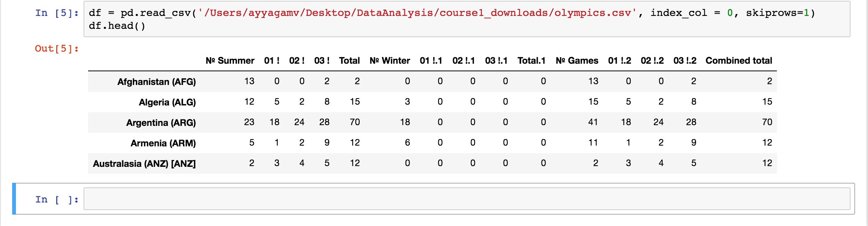Click Australasia's 02 !.2 value 4
This screenshot has height=226, width=868.
pos(661,163)
